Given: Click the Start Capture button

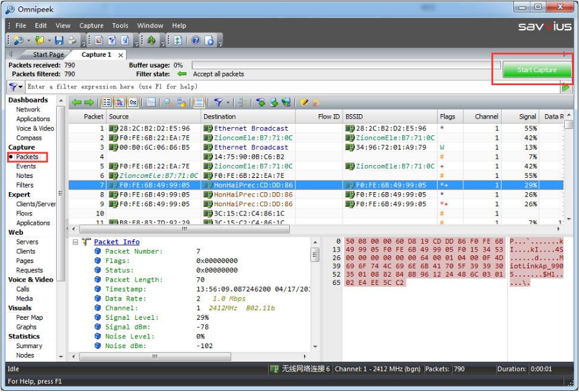Looking at the screenshot, I should click(x=536, y=70).
